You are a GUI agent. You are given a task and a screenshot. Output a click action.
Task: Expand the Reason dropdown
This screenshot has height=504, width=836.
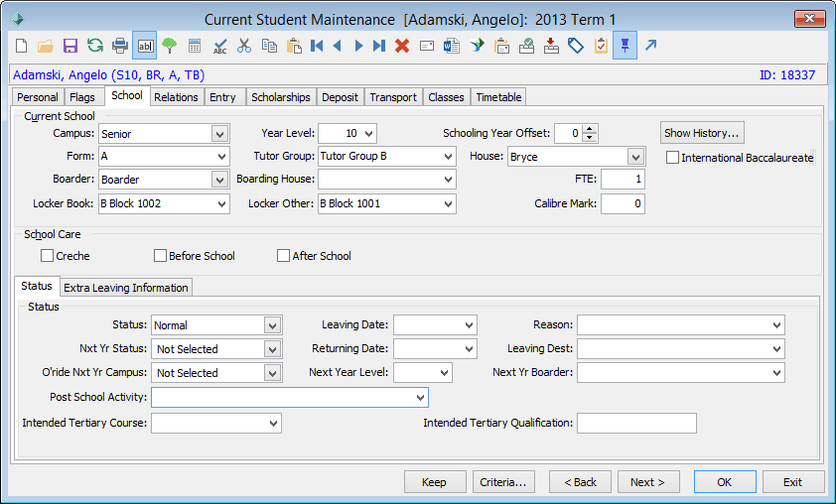pos(776,325)
